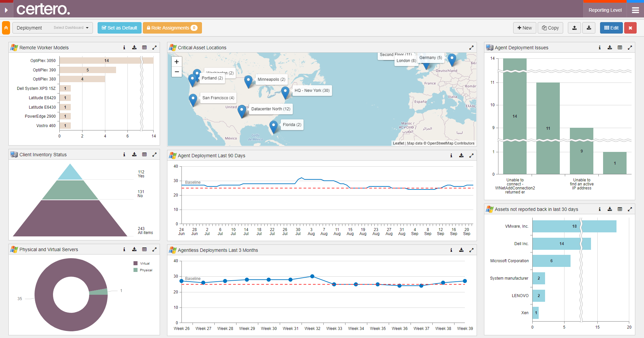Click the Edit dashboard button
The height and width of the screenshot is (338, 644).
611,28
